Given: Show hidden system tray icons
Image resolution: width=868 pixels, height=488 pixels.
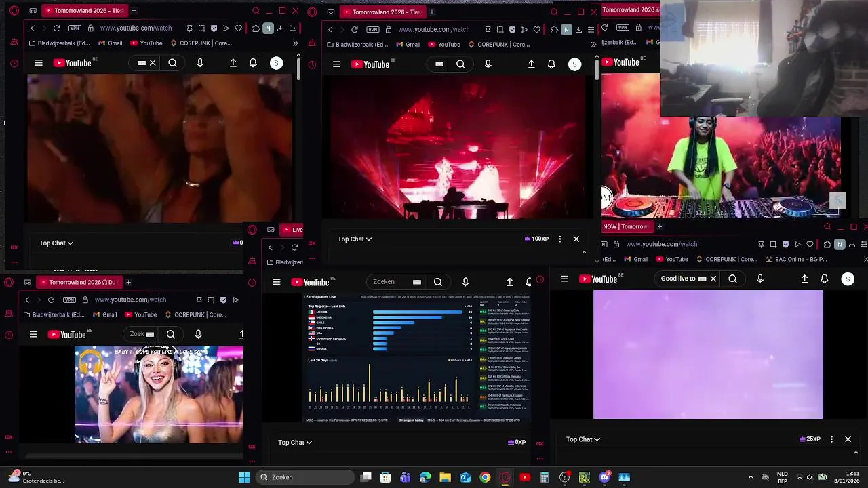Looking at the screenshot, I should 751,477.
